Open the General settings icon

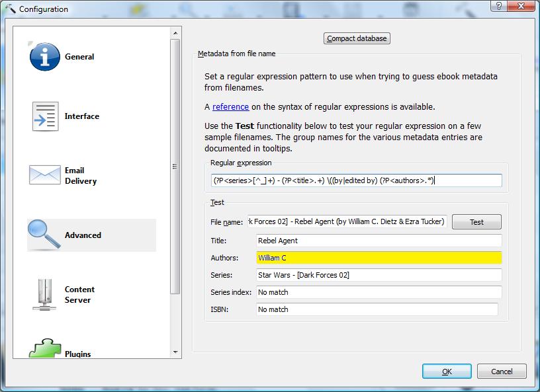45,57
